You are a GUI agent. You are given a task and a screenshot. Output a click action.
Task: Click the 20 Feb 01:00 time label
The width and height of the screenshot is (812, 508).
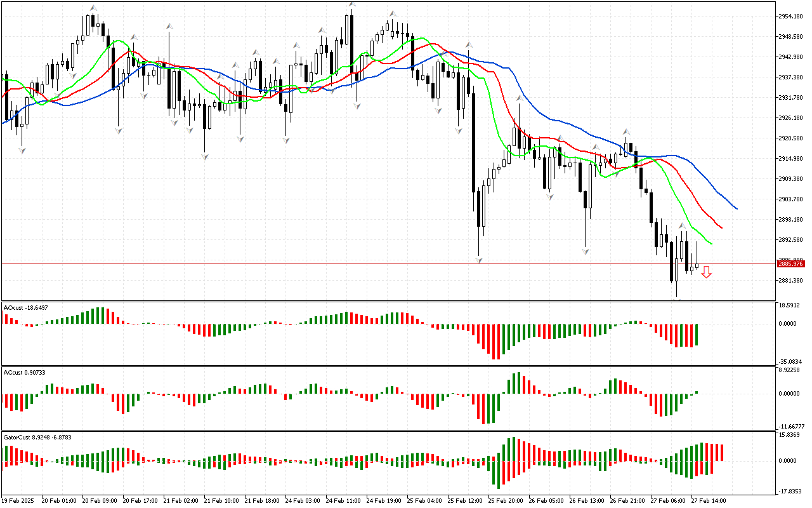(59, 500)
